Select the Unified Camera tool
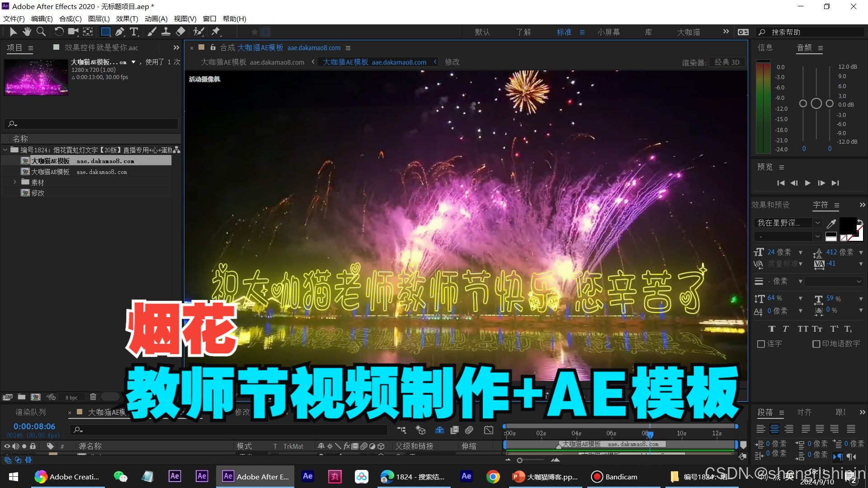 click(x=73, y=32)
